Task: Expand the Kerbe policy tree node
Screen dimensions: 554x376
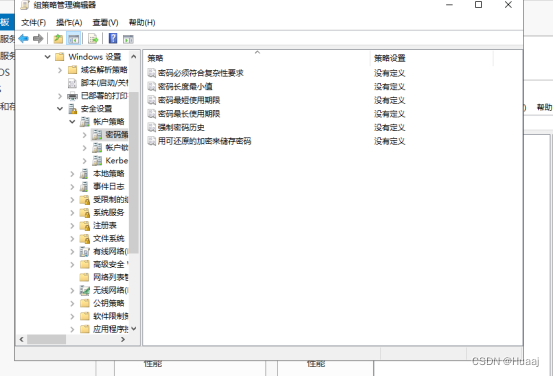Action: pos(84,161)
